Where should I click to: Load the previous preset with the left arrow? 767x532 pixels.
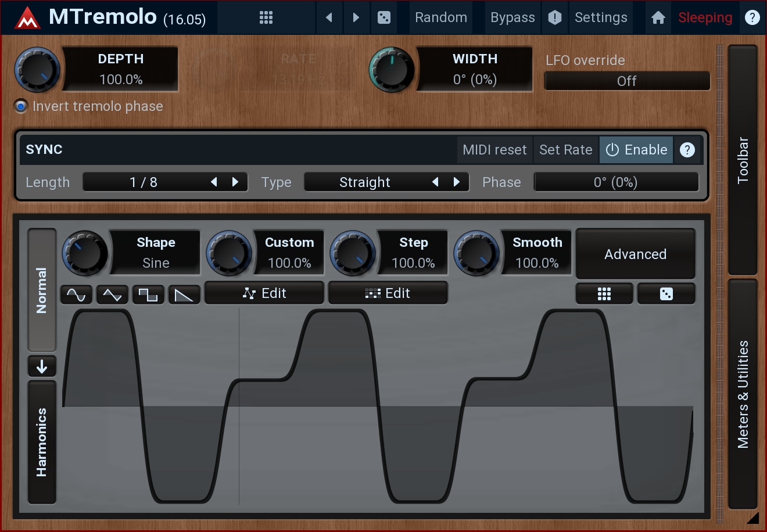tap(329, 17)
